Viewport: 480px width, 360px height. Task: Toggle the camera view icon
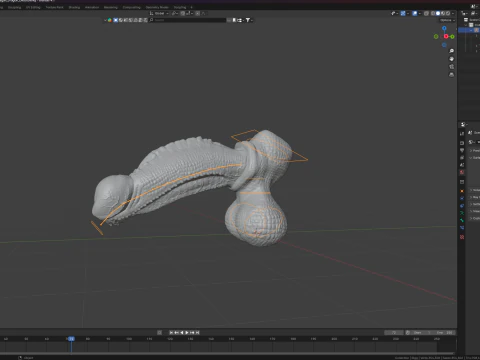tap(451, 67)
